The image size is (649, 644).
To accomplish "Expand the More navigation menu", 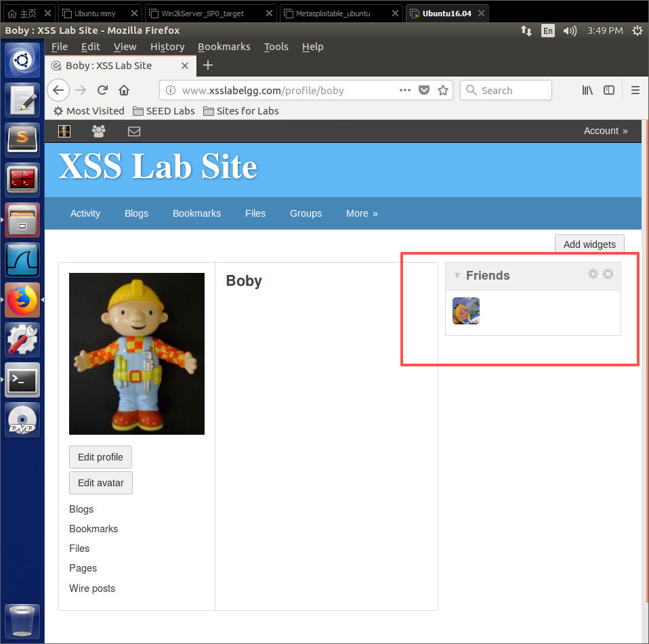I will 362,213.
